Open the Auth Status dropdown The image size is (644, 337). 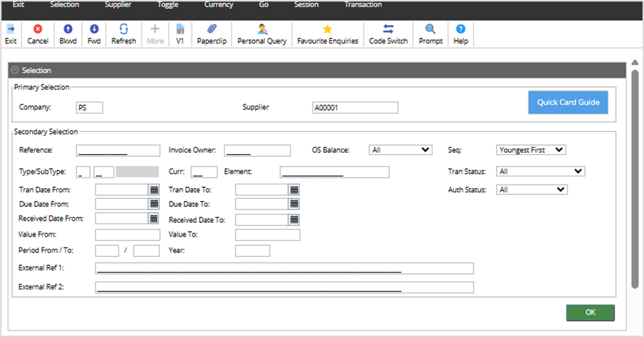[x=532, y=190]
